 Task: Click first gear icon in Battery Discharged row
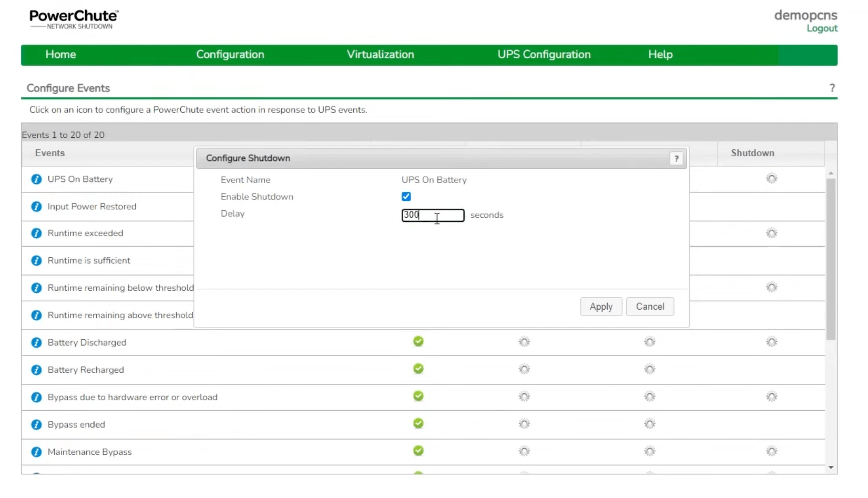pos(524,342)
